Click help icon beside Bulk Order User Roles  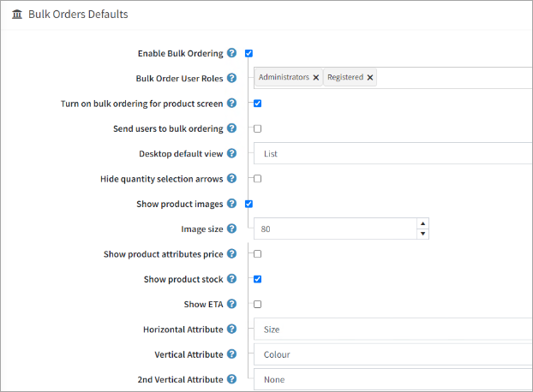(232, 78)
